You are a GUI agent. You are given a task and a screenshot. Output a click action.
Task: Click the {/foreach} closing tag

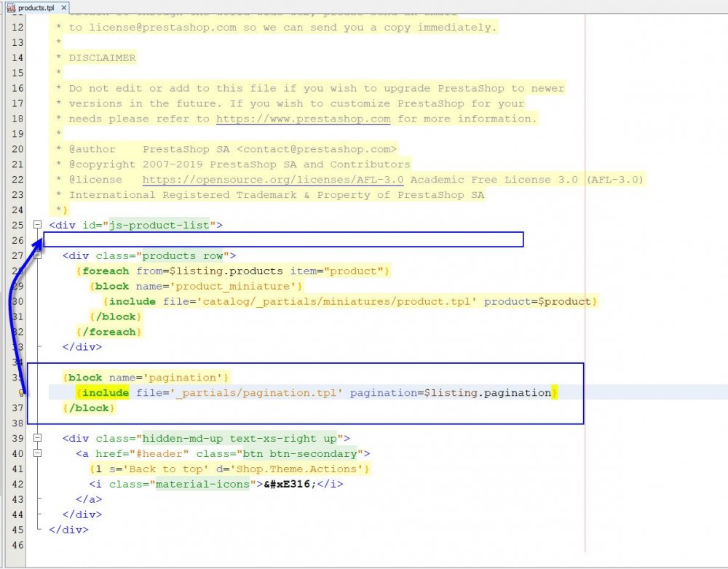click(x=109, y=332)
